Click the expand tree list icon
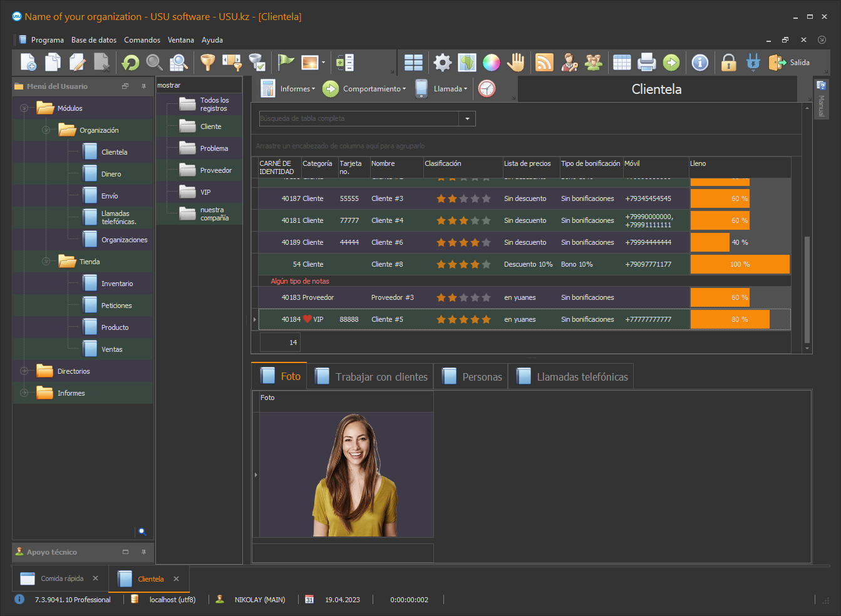The width and height of the screenshot is (841, 616). coord(345,63)
